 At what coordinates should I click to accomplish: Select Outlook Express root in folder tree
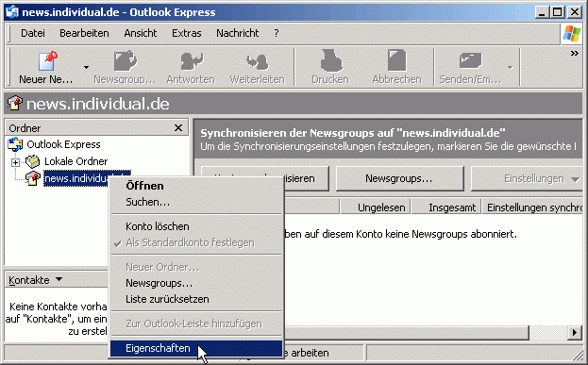(x=63, y=144)
